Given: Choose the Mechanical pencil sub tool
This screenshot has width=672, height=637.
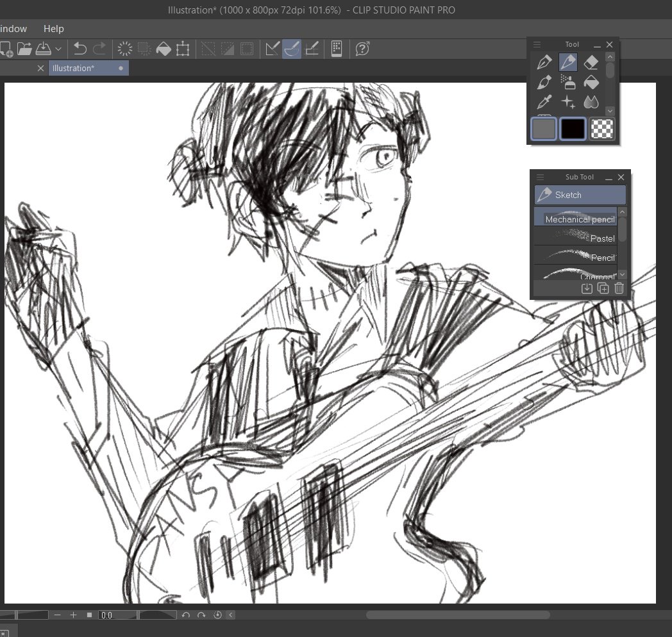Looking at the screenshot, I should (575, 217).
